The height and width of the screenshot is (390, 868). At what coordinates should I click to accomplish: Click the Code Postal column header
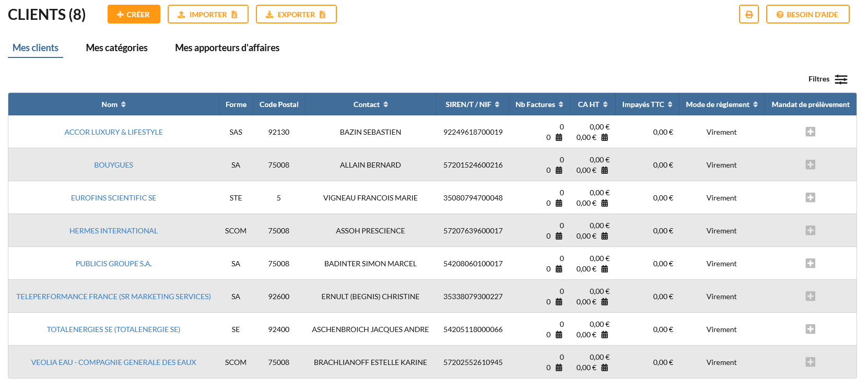[279, 104]
